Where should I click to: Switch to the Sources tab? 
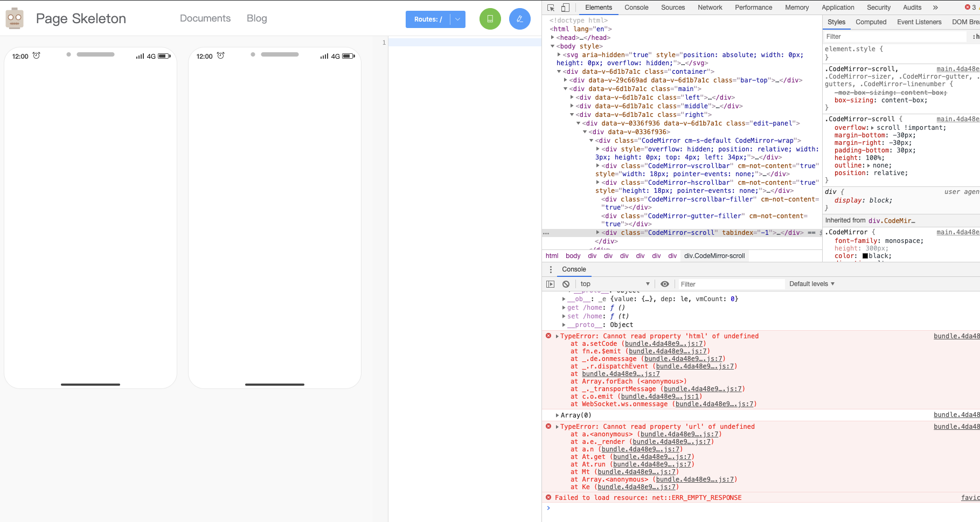673,8
